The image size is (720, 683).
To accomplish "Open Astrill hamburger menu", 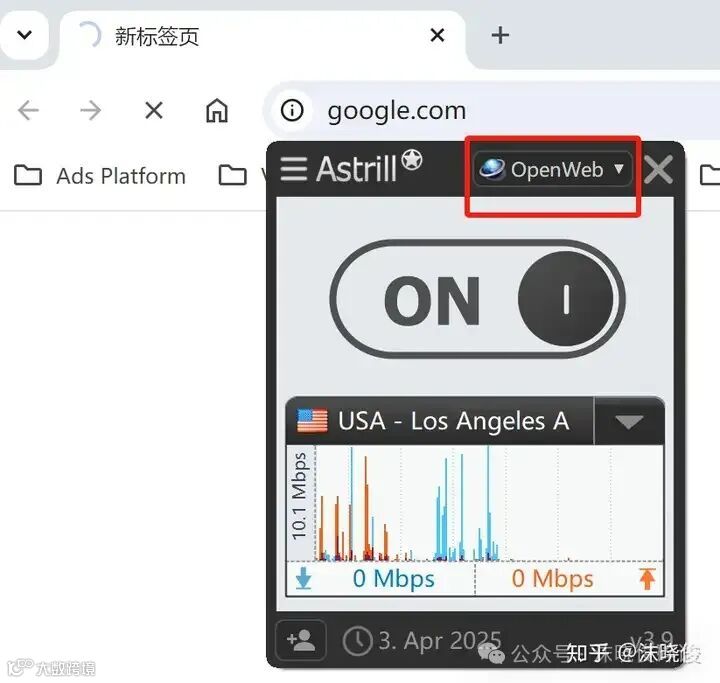I will (x=293, y=169).
